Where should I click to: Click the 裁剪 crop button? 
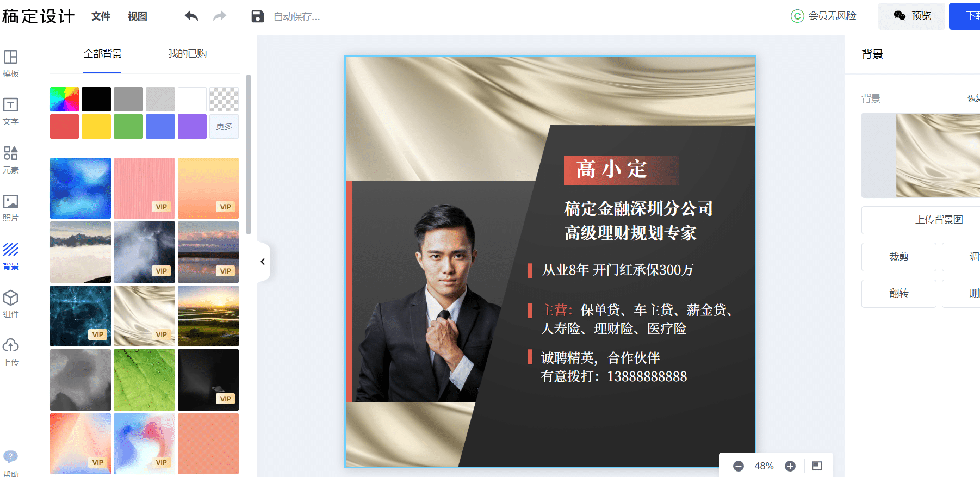tap(899, 257)
